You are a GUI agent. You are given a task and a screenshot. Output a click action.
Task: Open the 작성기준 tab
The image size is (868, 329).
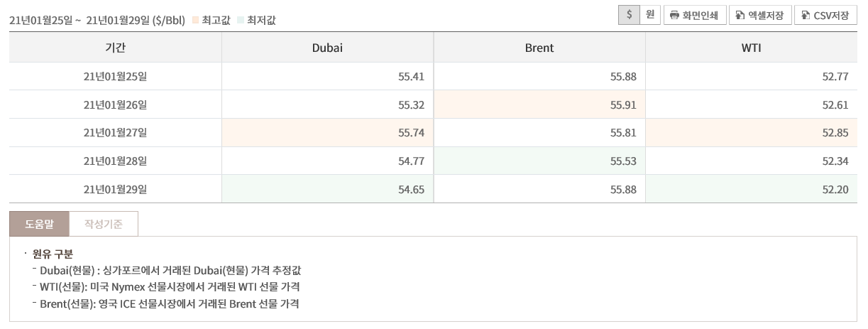point(104,224)
